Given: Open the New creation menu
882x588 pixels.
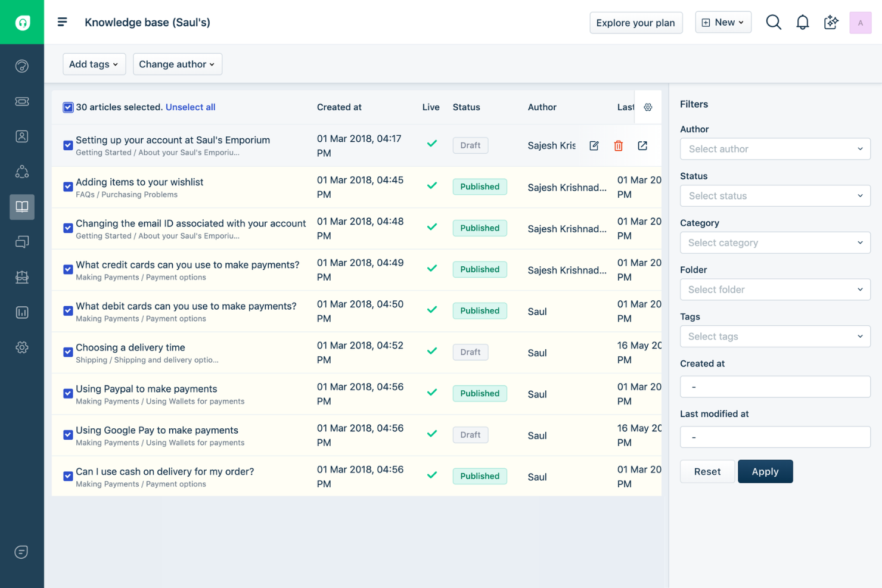Looking at the screenshot, I should click(723, 22).
